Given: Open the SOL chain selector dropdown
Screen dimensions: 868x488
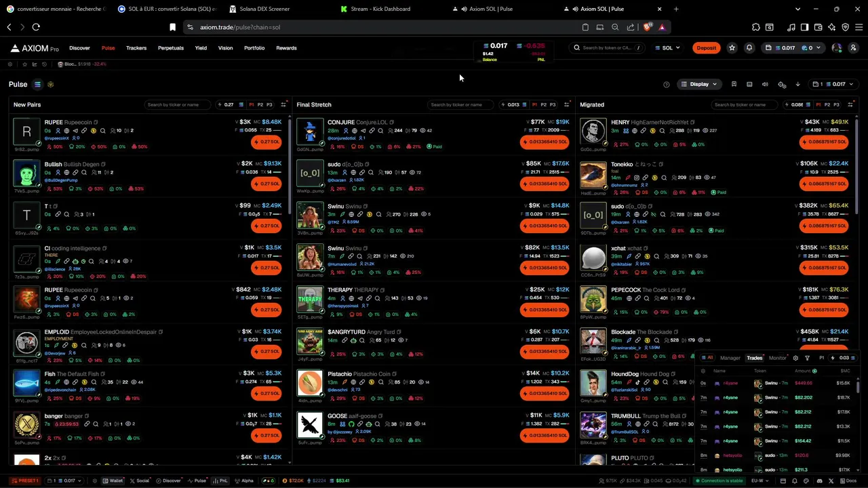Looking at the screenshot, I should click(667, 48).
